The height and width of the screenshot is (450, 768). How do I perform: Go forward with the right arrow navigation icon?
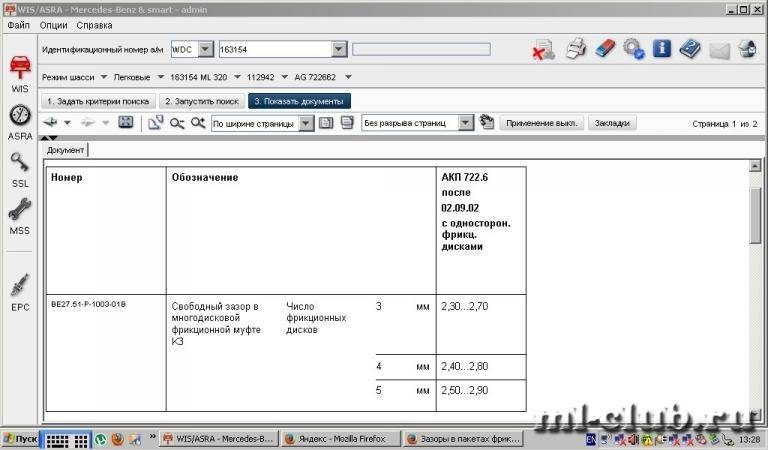[x=88, y=122]
